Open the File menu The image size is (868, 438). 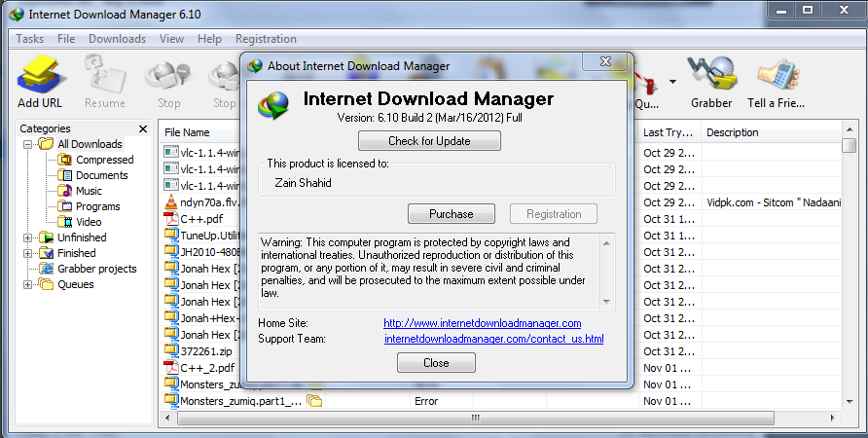[66, 39]
